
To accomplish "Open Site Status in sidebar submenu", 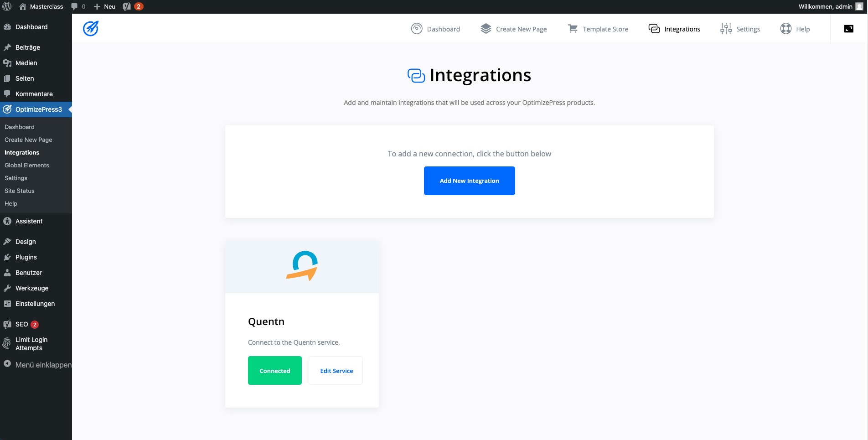I will [20, 191].
